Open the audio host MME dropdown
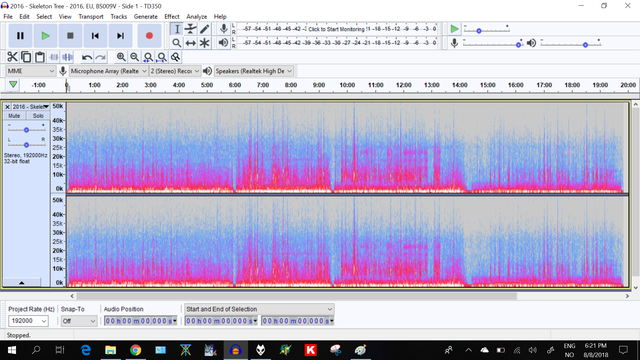The width and height of the screenshot is (640, 360). tap(31, 71)
